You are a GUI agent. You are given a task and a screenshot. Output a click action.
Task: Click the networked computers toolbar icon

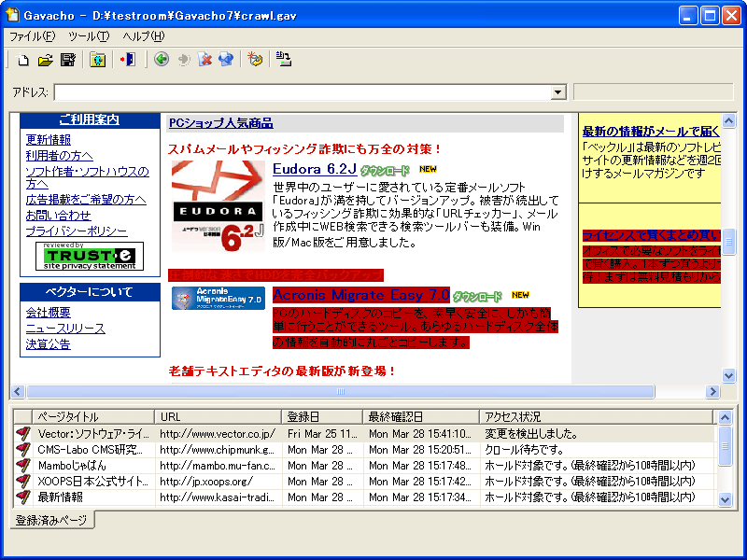pos(284,60)
